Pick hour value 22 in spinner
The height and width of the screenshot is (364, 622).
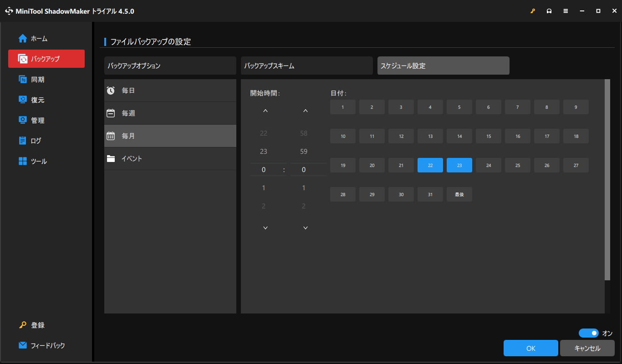point(264,133)
